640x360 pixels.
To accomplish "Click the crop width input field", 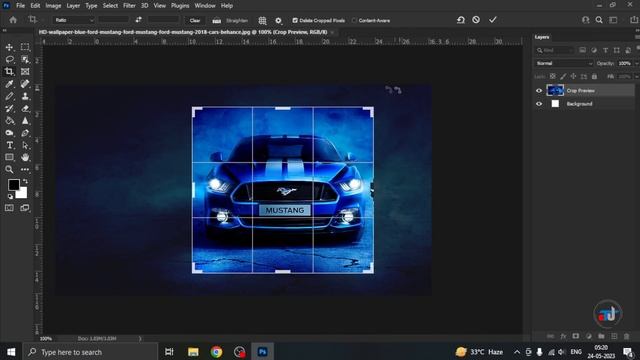I will point(113,20).
